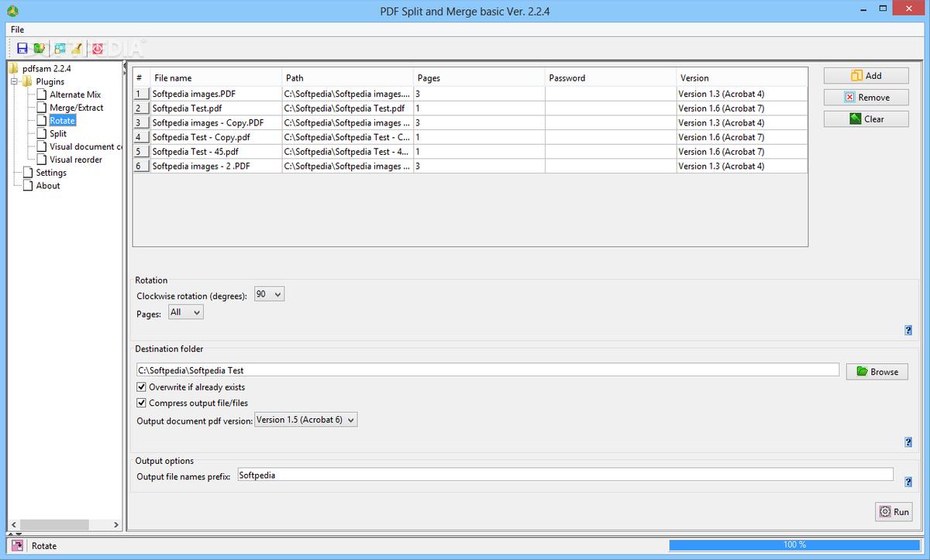Open the File menu
The height and width of the screenshot is (560, 930).
click(x=17, y=29)
